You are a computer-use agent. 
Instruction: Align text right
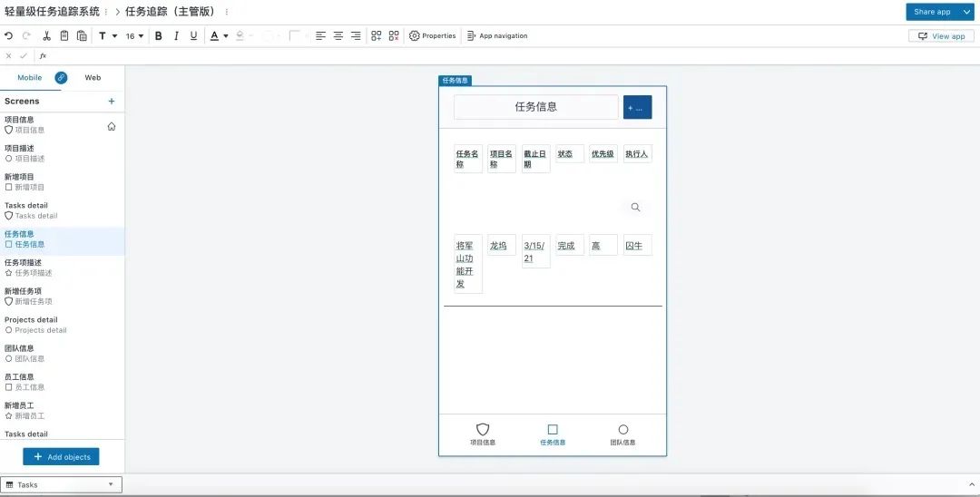point(356,36)
